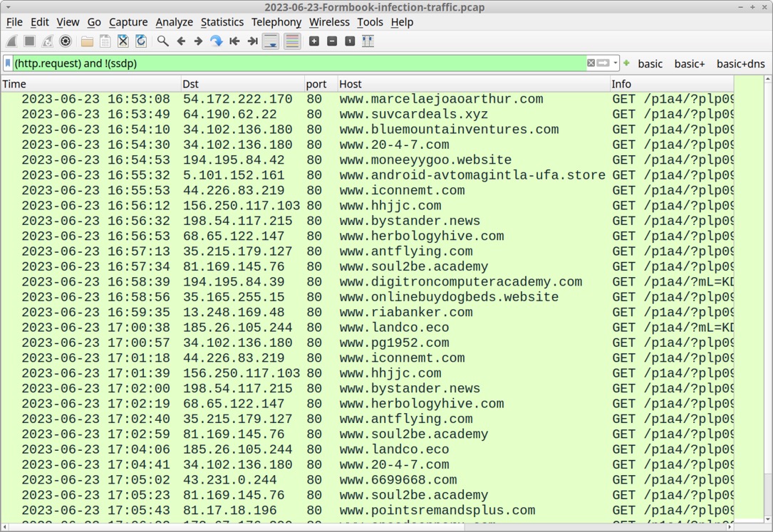Jump to the last packet
Viewport: 773px width, 532px height.
pos(252,41)
